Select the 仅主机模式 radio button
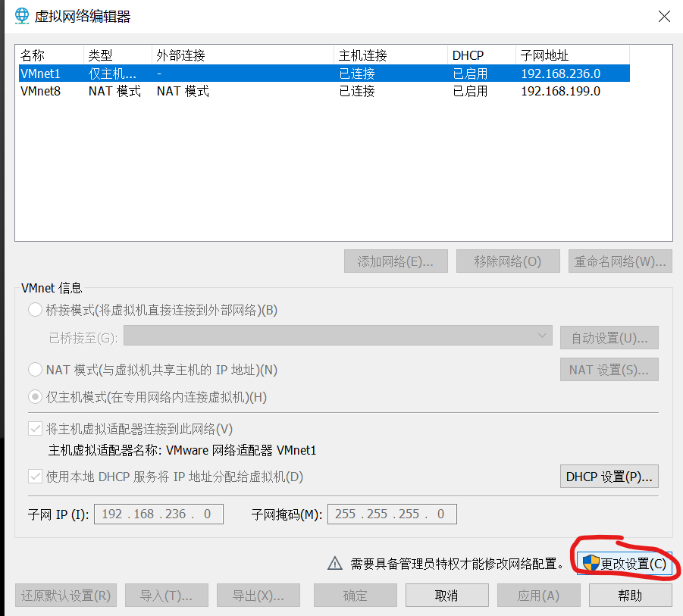This screenshot has height=616, width=683. tap(35, 397)
